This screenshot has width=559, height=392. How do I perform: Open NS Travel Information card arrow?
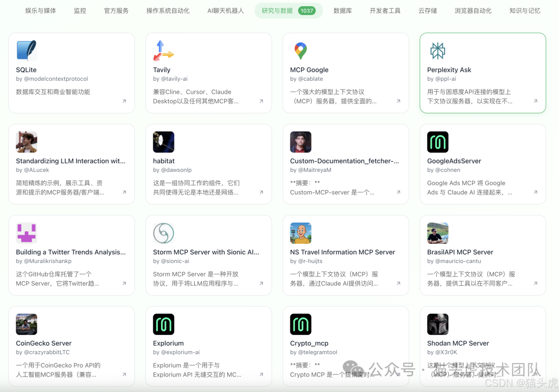pos(399,283)
